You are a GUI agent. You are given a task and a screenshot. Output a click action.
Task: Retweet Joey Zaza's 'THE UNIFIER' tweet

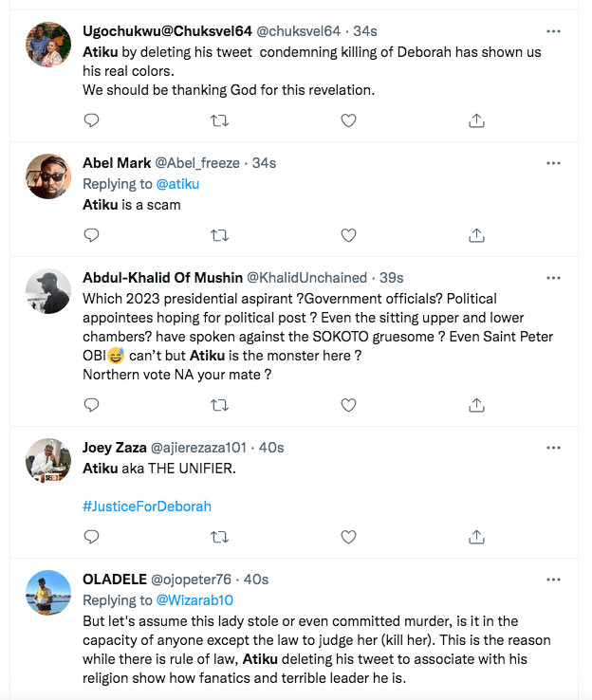pos(219,537)
